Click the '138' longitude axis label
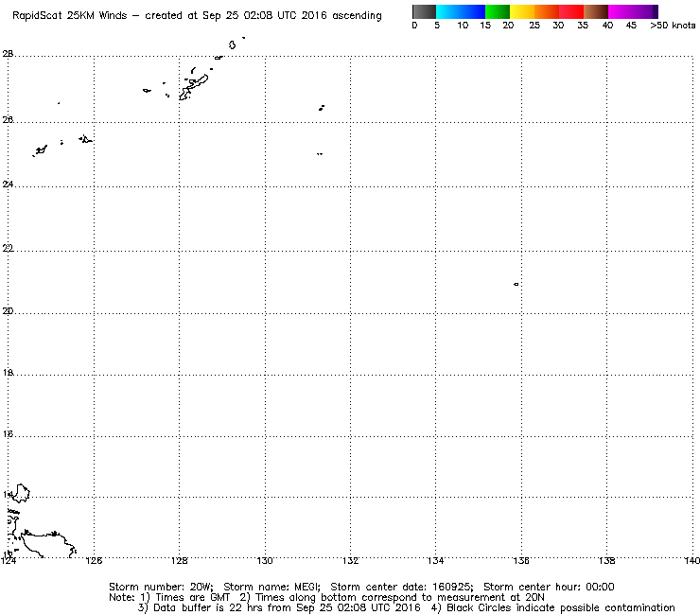 point(606,560)
